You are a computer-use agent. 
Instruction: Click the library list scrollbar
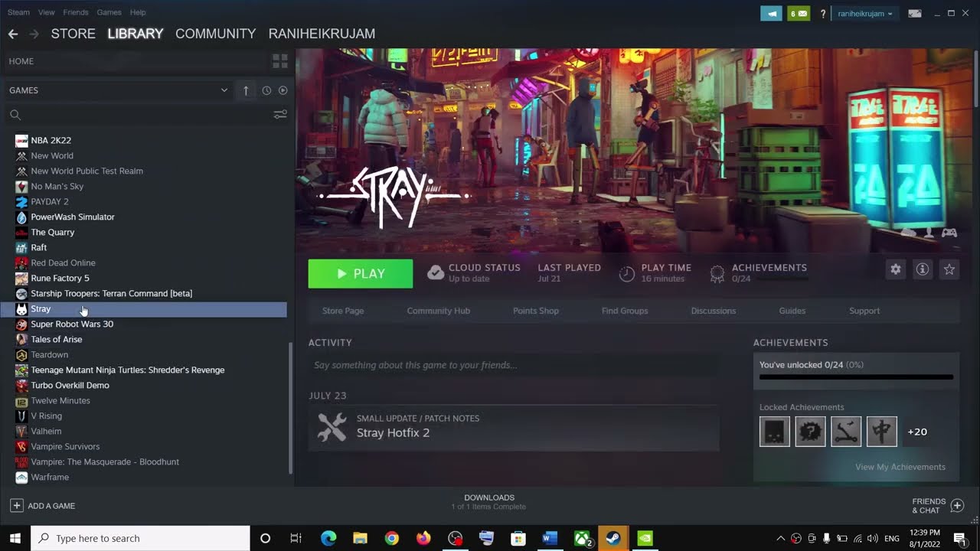(290, 408)
